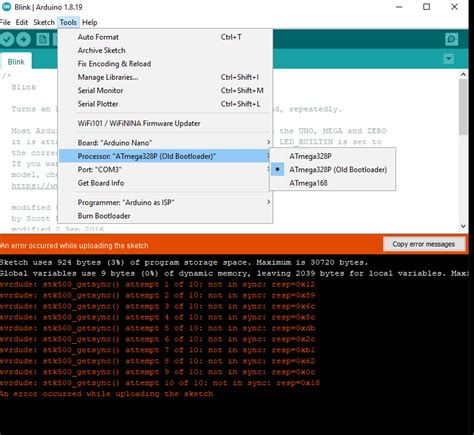Expand the Processor submenu entry
Screen dimensions: 474x435
pyautogui.click(x=165, y=156)
